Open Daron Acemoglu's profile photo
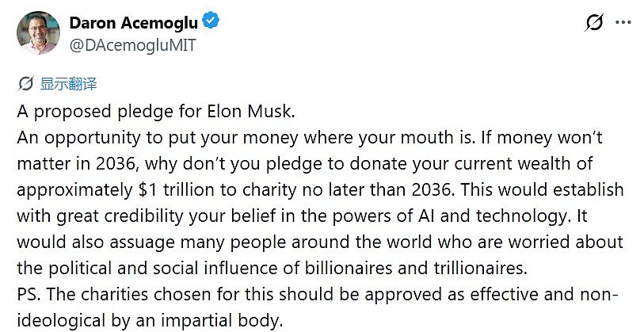644x332 pixels. tap(38, 32)
